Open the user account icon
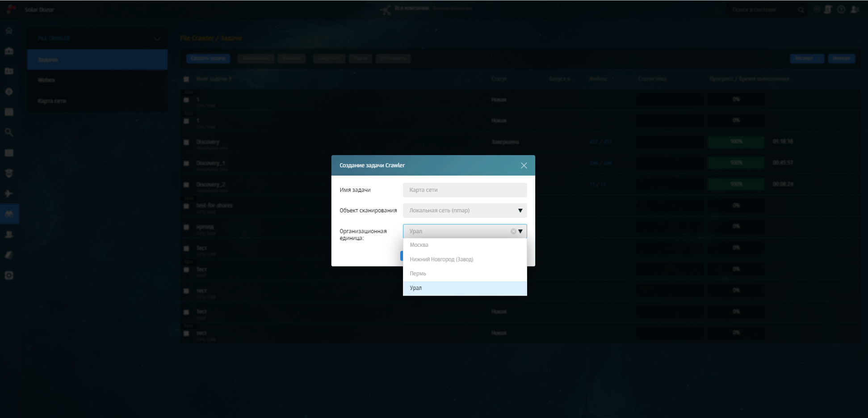The image size is (868, 418). point(855,9)
